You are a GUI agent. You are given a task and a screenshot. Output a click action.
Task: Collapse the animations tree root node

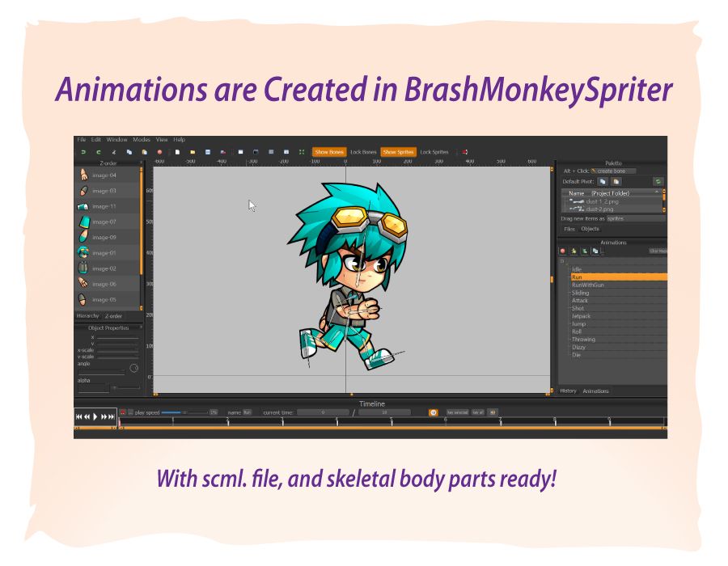click(x=562, y=261)
